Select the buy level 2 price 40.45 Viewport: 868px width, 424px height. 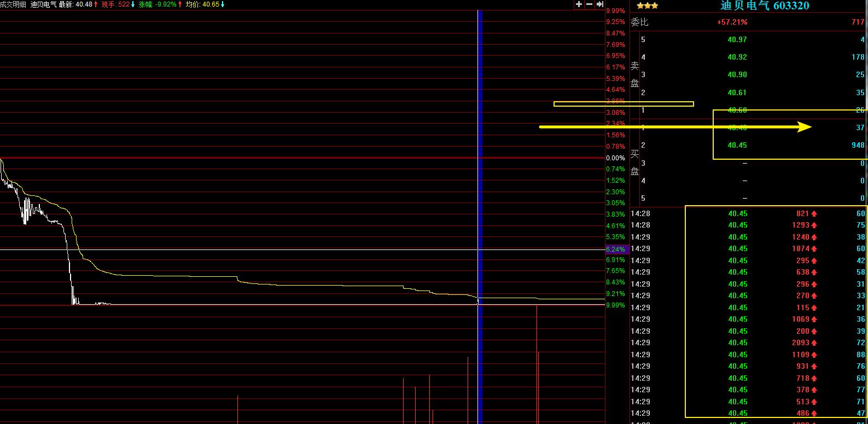(x=737, y=145)
